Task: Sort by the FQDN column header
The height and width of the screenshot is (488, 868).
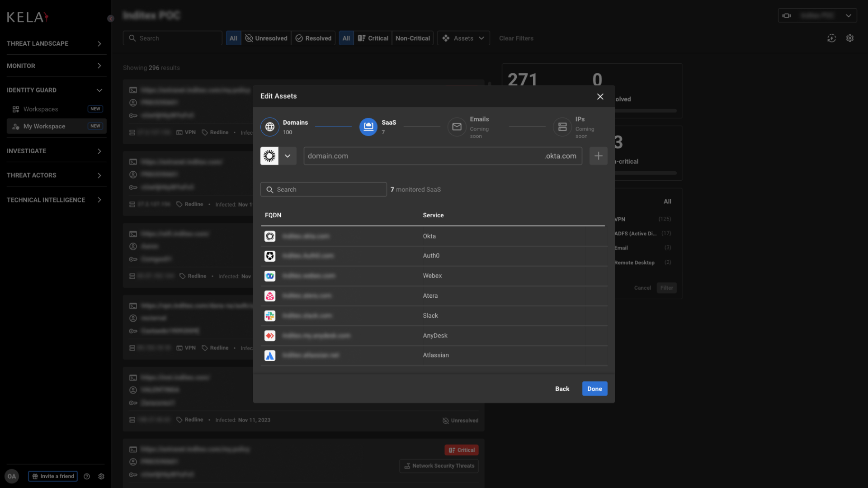Action: [x=273, y=215]
